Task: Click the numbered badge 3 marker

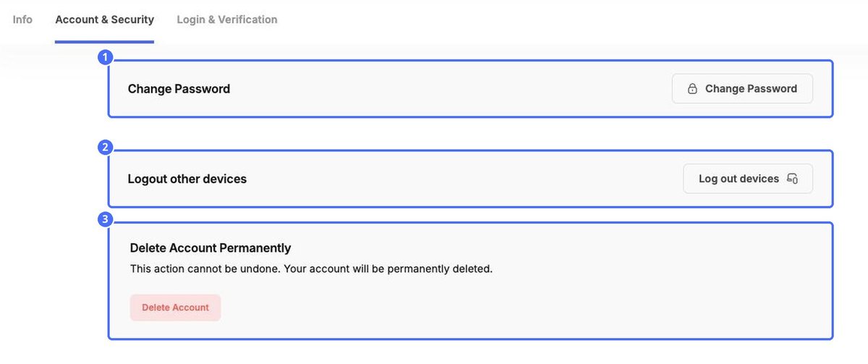Action: pyautogui.click(x=106, y=219)
